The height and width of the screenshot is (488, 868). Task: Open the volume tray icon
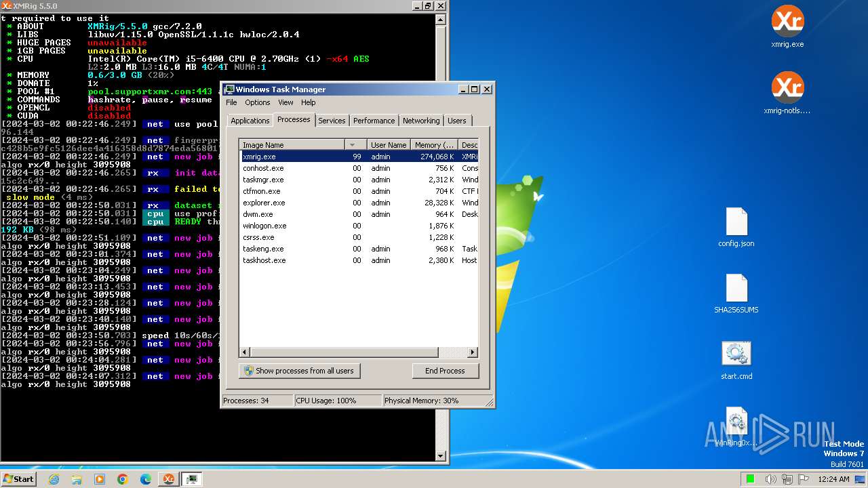771,479
